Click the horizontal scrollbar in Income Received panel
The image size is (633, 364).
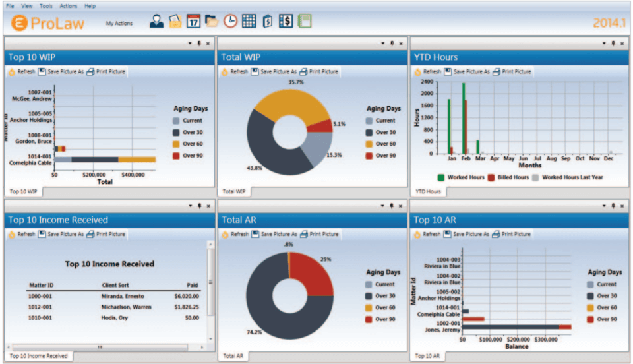click(x=100, y=347)
